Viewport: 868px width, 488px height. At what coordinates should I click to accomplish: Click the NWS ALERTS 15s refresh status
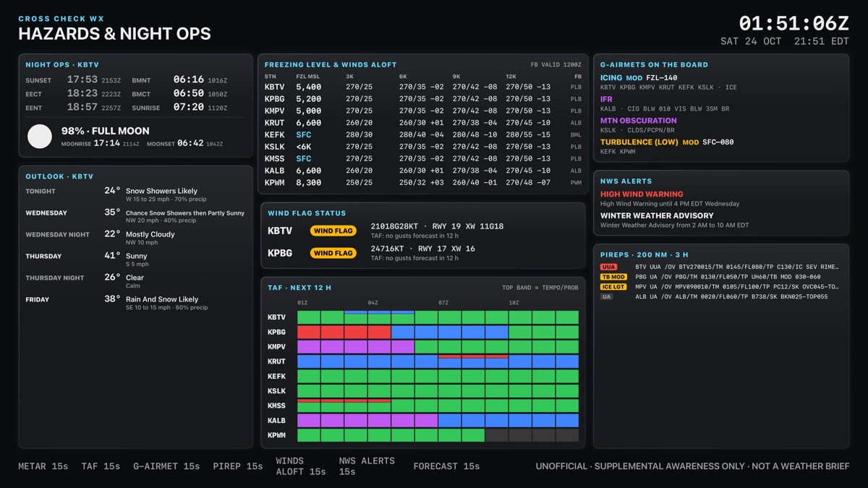click(x=367, y=466)
